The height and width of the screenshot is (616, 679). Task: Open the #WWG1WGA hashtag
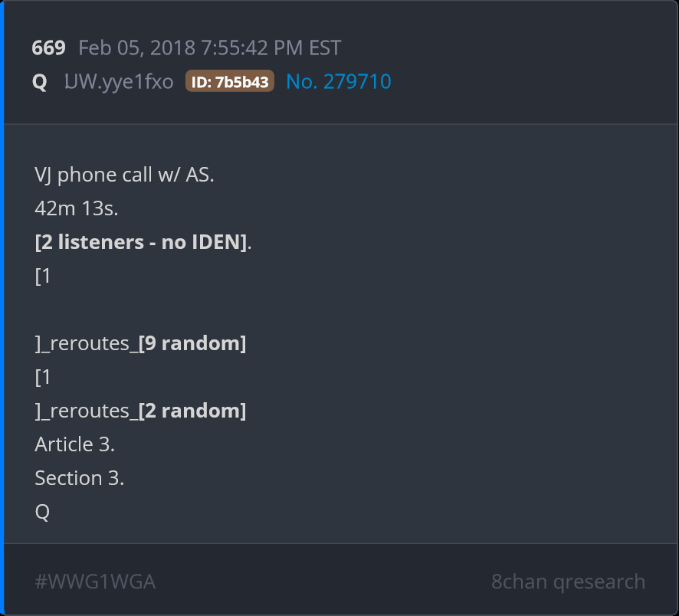coord(95,582)
